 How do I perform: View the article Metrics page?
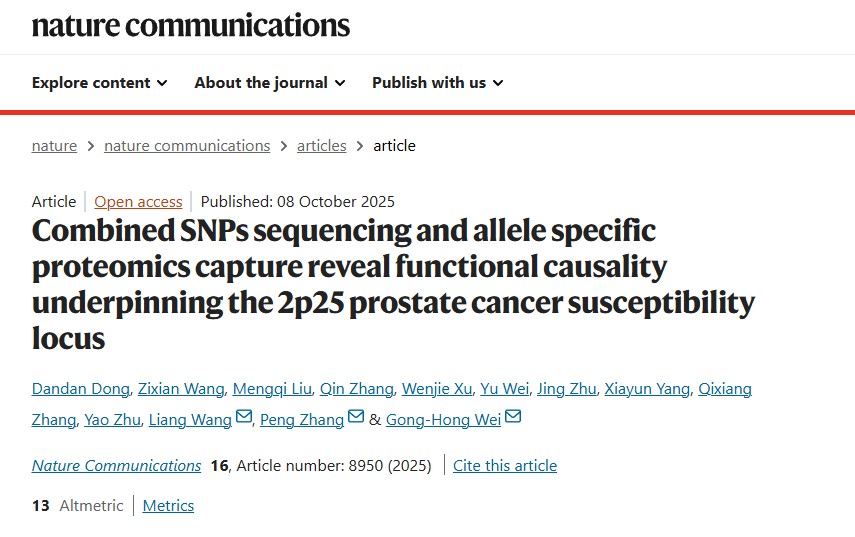click(x=168, y=506)
